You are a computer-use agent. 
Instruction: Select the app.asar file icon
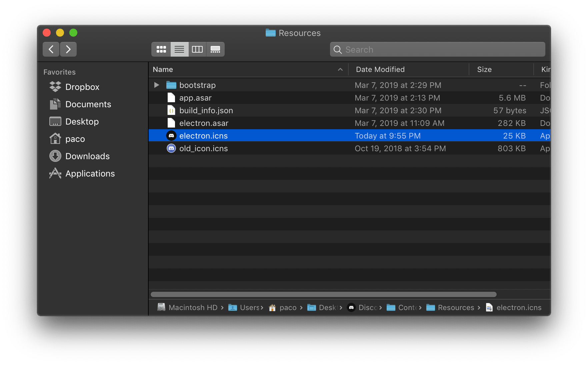171,98
